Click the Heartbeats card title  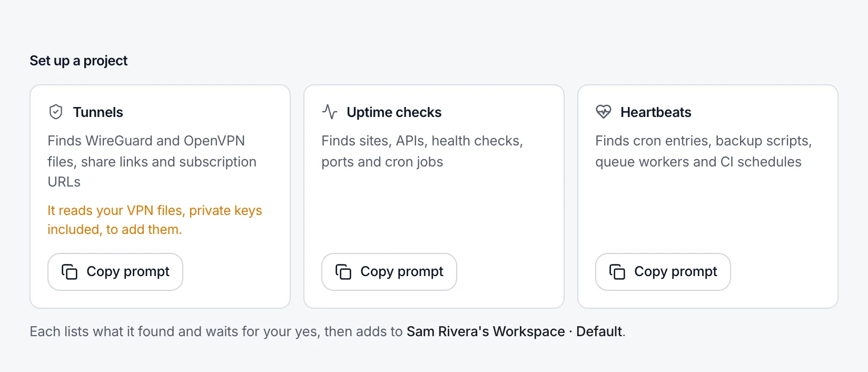tap(656, 112)
